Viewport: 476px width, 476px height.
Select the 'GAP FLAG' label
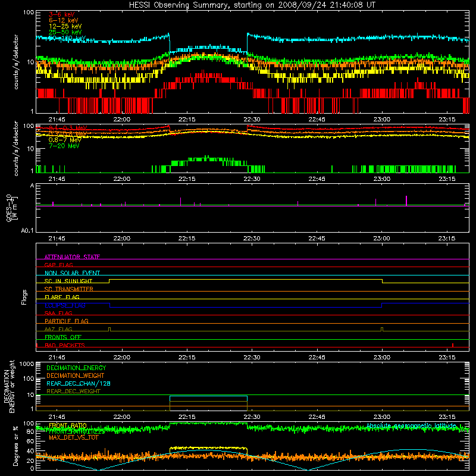tap(58, 265)
